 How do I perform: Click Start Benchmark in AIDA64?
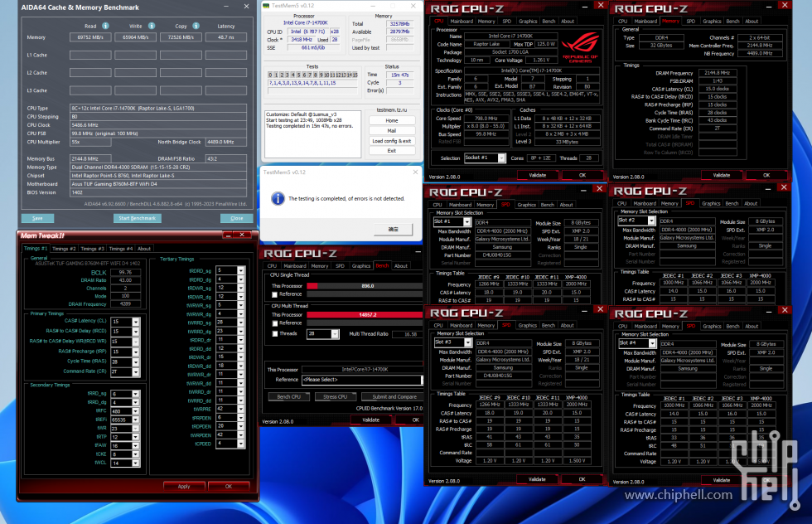138,218
